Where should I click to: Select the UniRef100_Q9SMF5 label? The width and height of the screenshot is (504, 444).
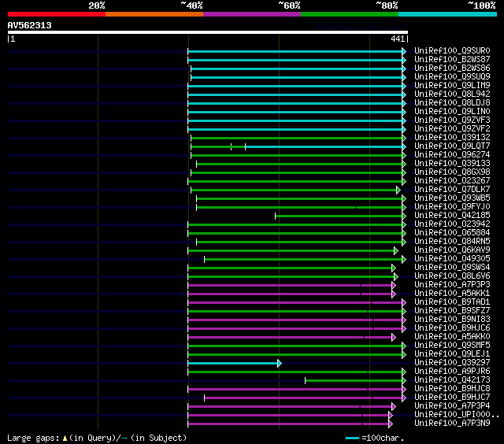pyautogui.click(x=452, y=346)
